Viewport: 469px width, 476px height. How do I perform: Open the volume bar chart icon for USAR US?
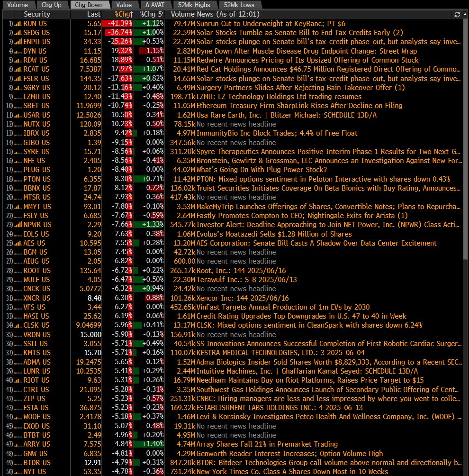[x=18, y=115]
